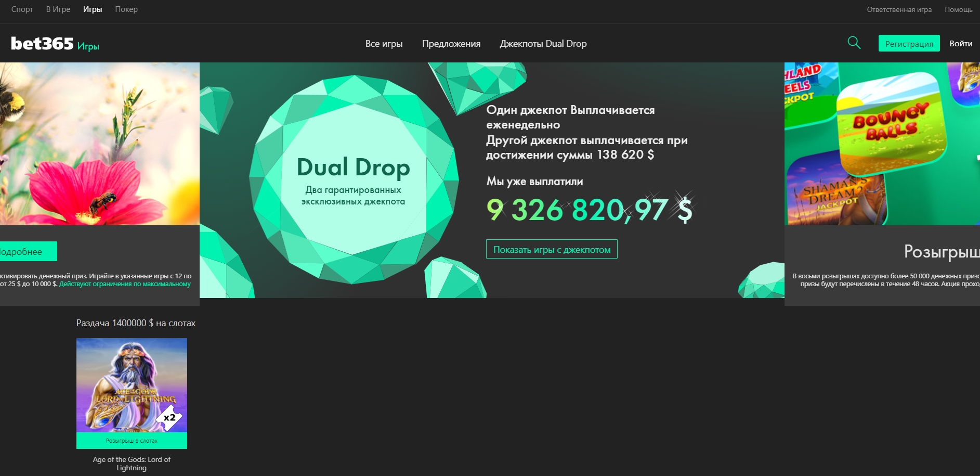The height and width of the screenshot is (476, 980).
Task: Switch to В Игре section
Action: coord(58,9)
